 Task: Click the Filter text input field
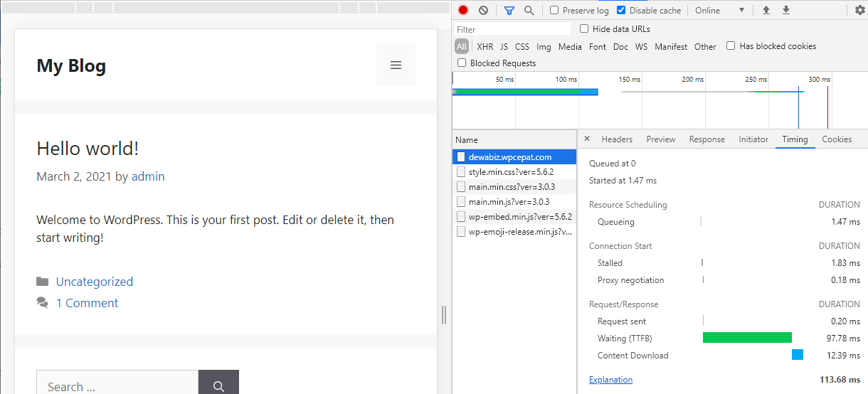coord(512,29)
